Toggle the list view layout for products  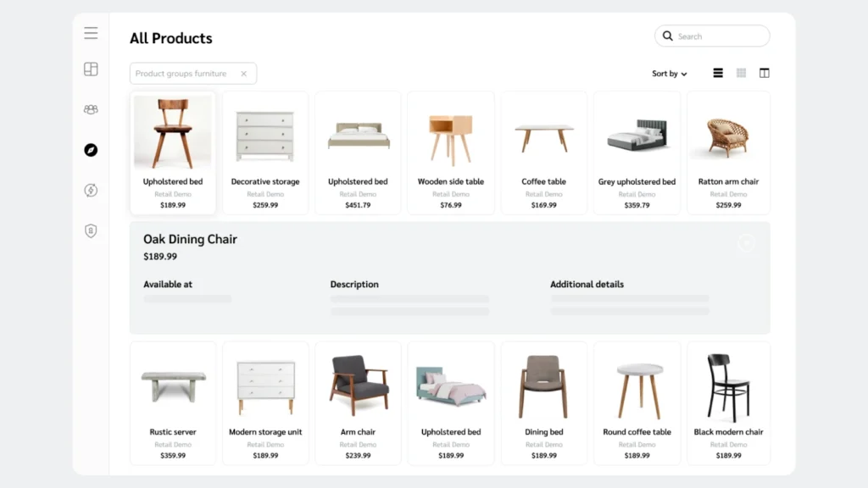pyautogui.click(x=717, y=73)
